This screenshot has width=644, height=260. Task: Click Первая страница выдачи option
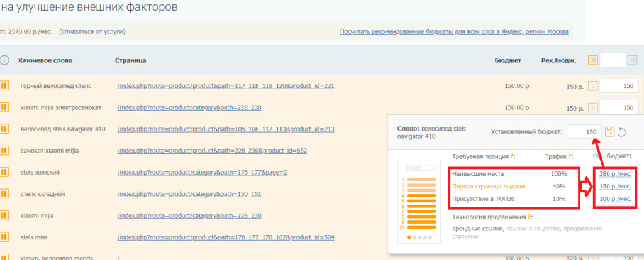[489, 187]
